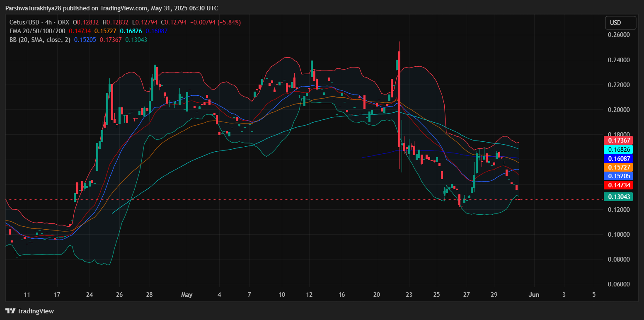The image size is (644, 320).
Task: Click the red 0.14734 price tag on axis
Action: (618, 185)
